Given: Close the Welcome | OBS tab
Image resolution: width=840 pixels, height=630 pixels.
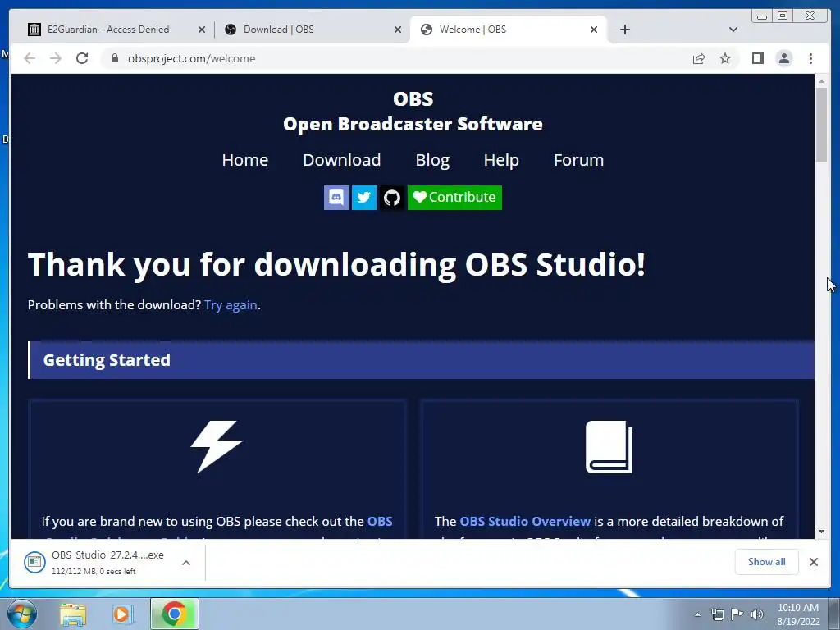Looking at the screenshot, I should point(594,30).
